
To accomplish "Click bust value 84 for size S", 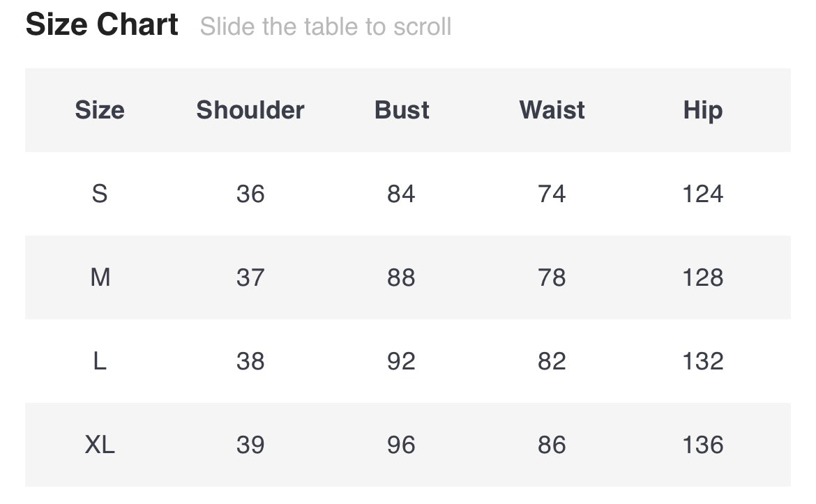I will [x=401, y=194].
